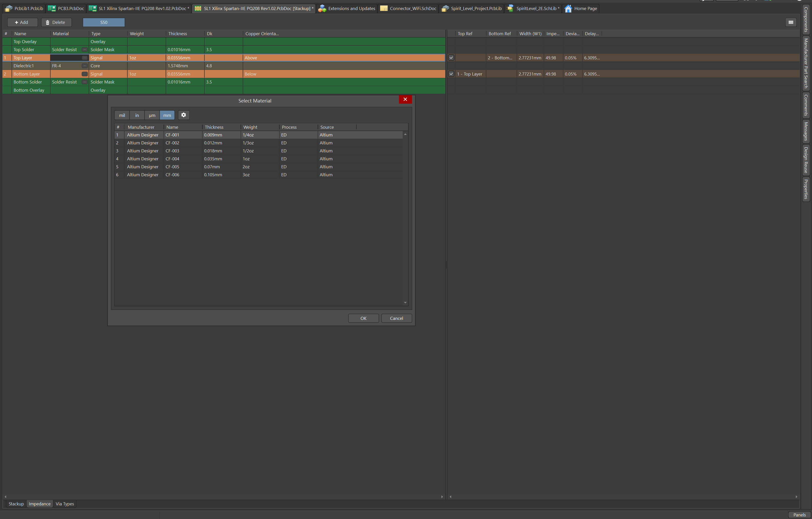Open material picker for Top Solder layer
Viewport: 812px width, 519px height.
[85, 50]
